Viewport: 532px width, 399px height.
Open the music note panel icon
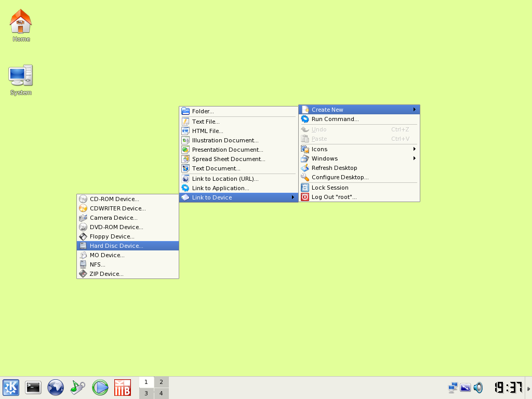78,388
